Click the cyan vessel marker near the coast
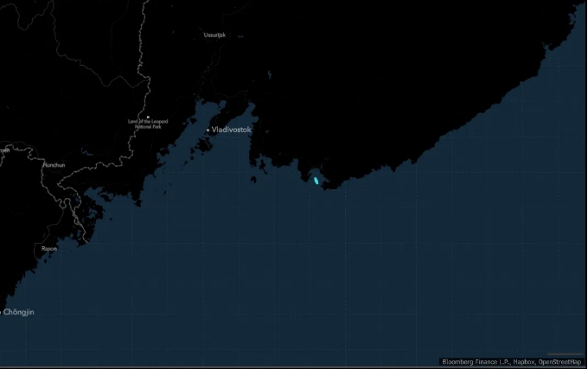588x369 pixels. (316, 181)
